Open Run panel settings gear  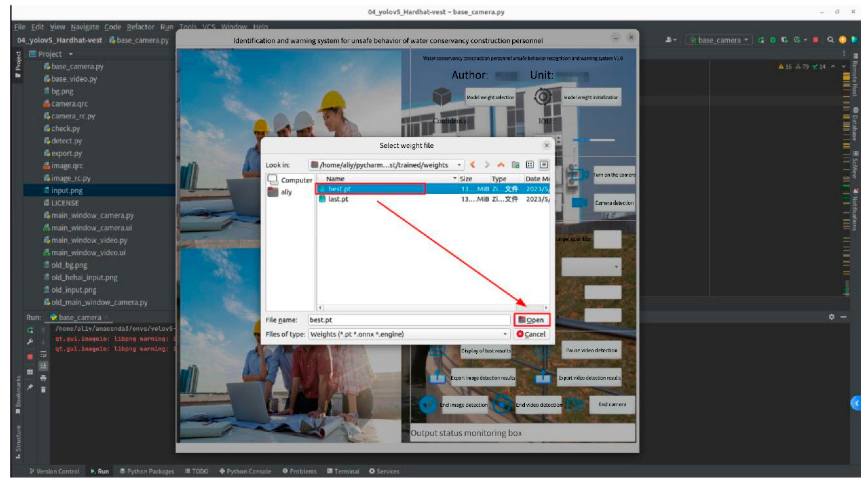832,317
